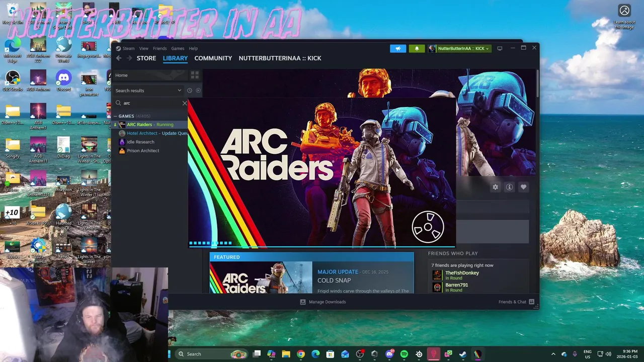Open Friends & Chat panel
644x362 pixels.
coord(516,302)
